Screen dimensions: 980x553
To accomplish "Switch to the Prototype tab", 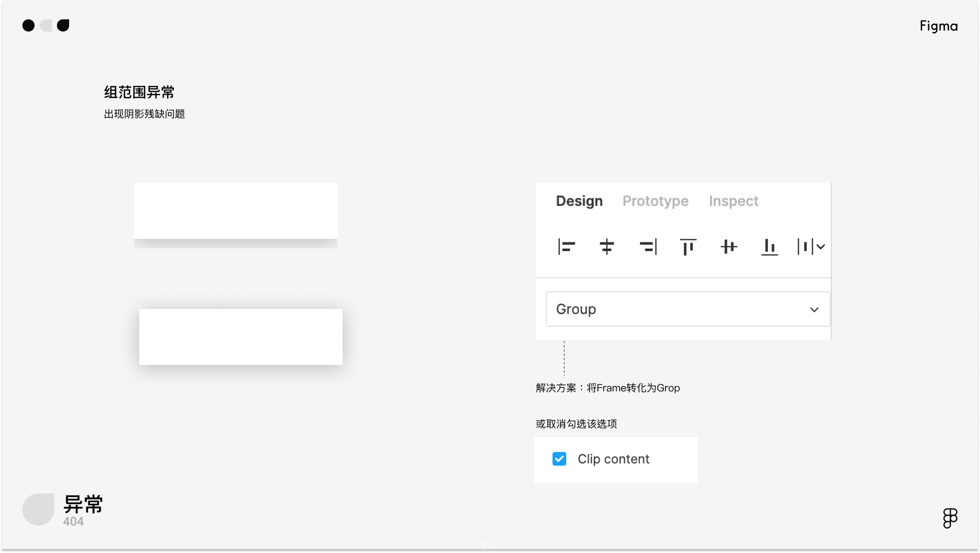I will pyautogui.click(x=655, y=201).
